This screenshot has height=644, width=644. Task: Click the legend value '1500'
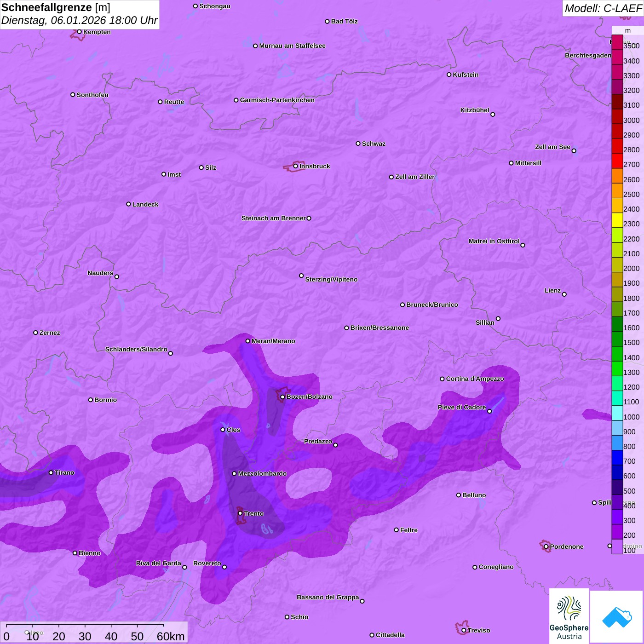pyautogui.click(x=632, y=342)
